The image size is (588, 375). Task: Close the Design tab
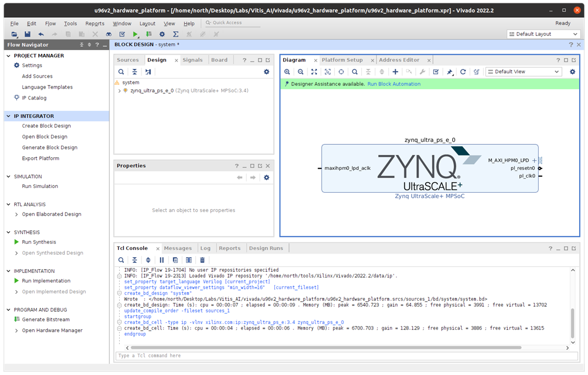(x=176, y=60)
